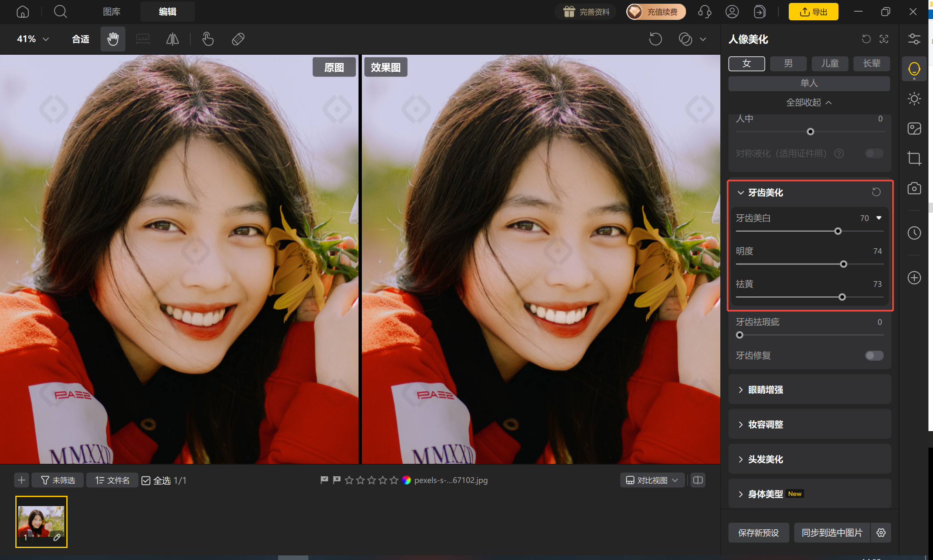The image size is (933, 560).
Task: Click the undo rotate arrow in toolbar
Action: click(655, 39)
